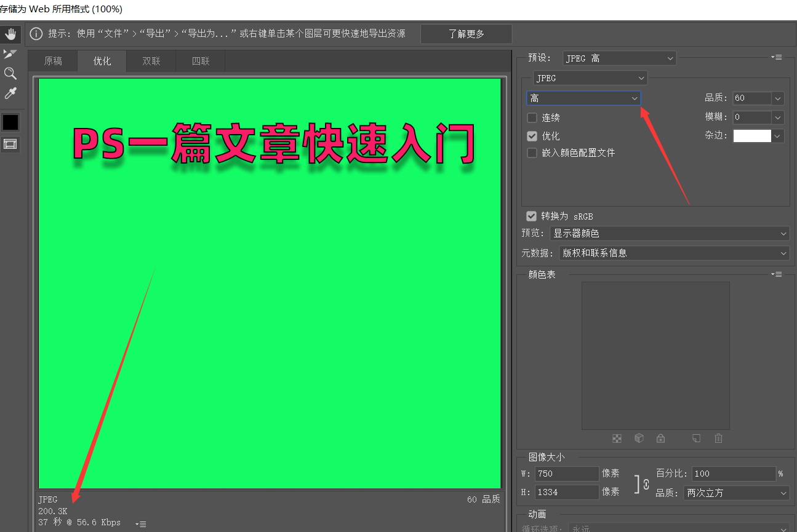Open the optimize panel menu beside 预设
This screenshot has height=532, width=797.
pyautogui.click(x=777, y=57)
